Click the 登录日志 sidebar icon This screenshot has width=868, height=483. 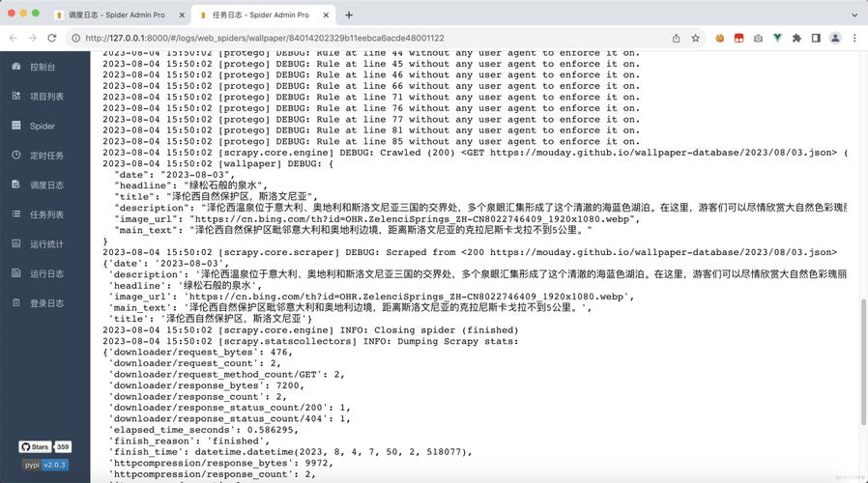coord(16,302)
